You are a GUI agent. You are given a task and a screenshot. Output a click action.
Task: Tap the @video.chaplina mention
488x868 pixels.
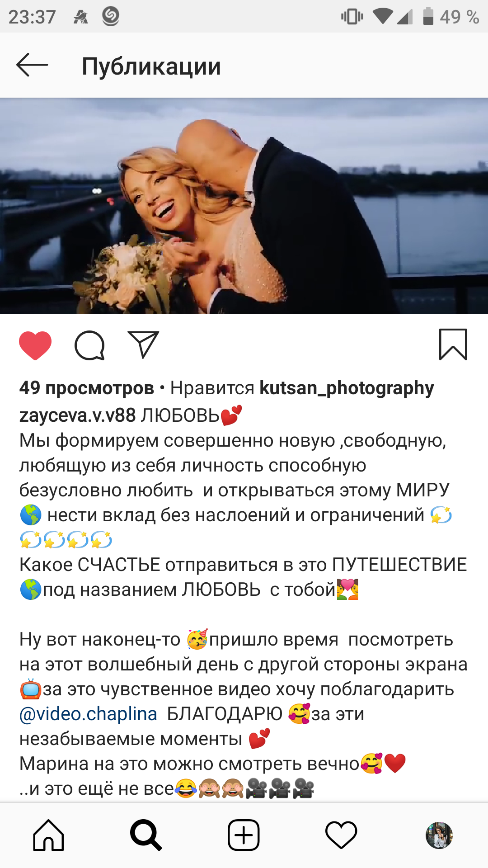pos(88,714)
